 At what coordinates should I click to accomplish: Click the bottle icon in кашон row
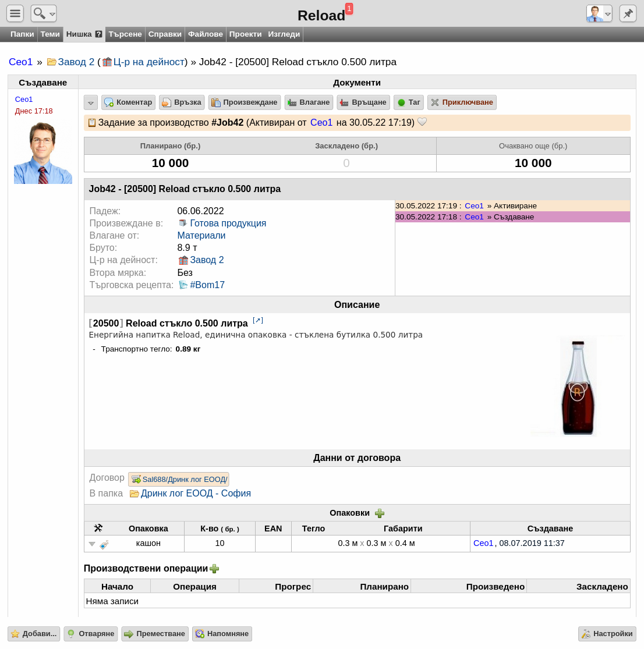pyautogui.click(x=104, y=544)
